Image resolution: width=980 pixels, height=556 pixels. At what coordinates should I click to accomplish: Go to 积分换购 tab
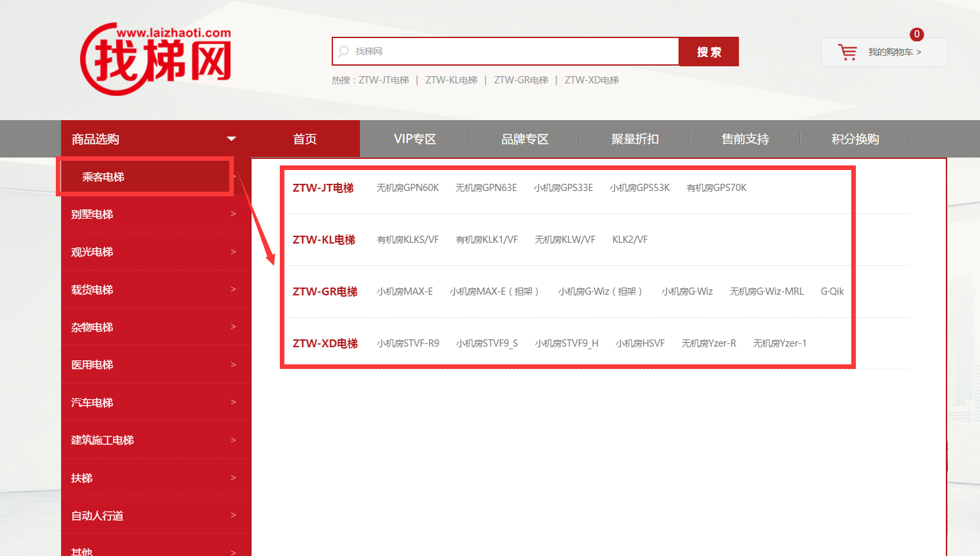pyautogui.click(x=855, y=139)
